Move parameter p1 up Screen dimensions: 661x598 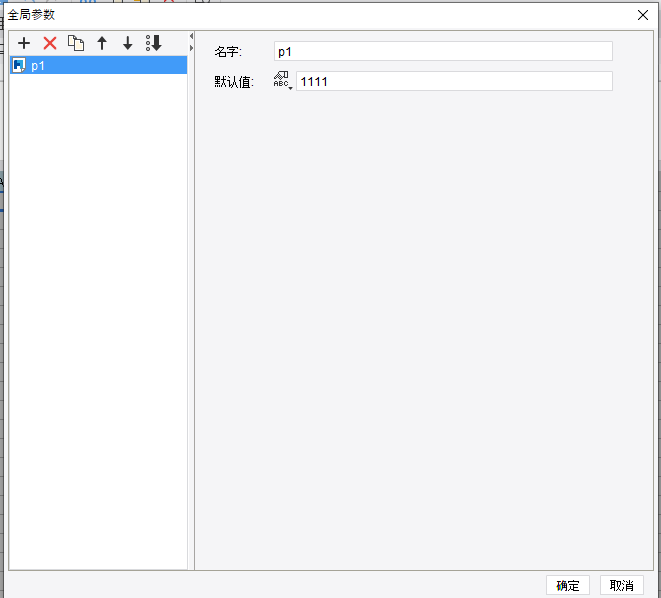pyautogui.click(x=102, y=43)
